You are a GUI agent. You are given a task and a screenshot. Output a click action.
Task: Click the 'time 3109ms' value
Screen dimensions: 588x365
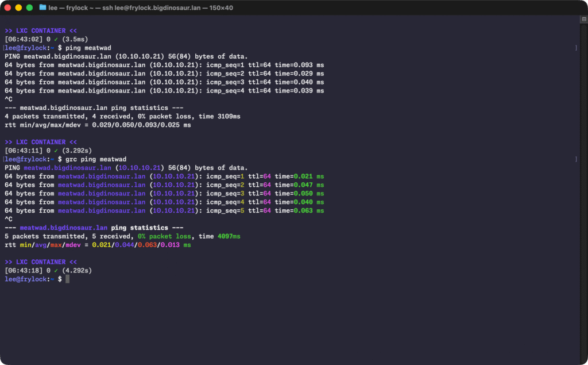coord(219,117)
